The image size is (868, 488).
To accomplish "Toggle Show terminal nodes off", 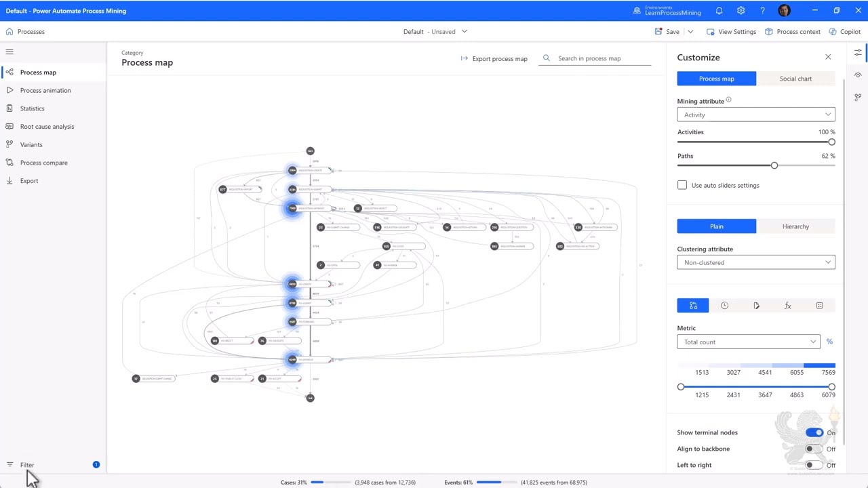I will pyautogui.click(x=814, y=432).
